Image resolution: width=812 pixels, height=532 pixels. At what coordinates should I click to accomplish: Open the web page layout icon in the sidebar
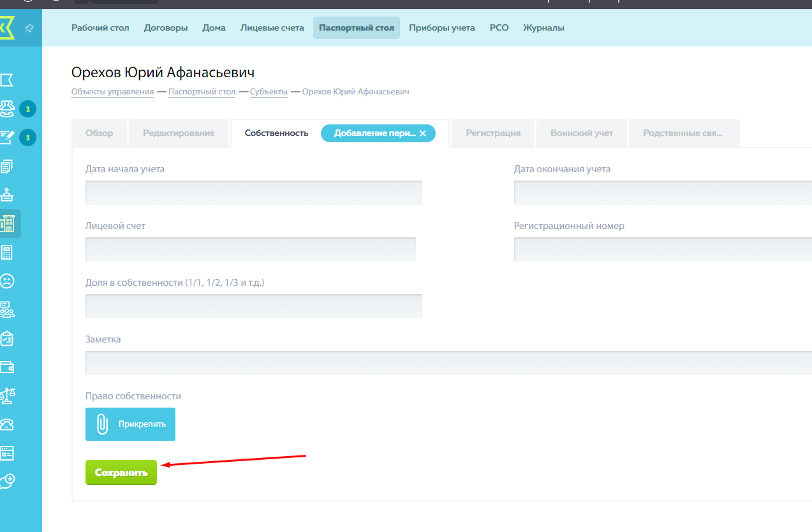[7, 453]
